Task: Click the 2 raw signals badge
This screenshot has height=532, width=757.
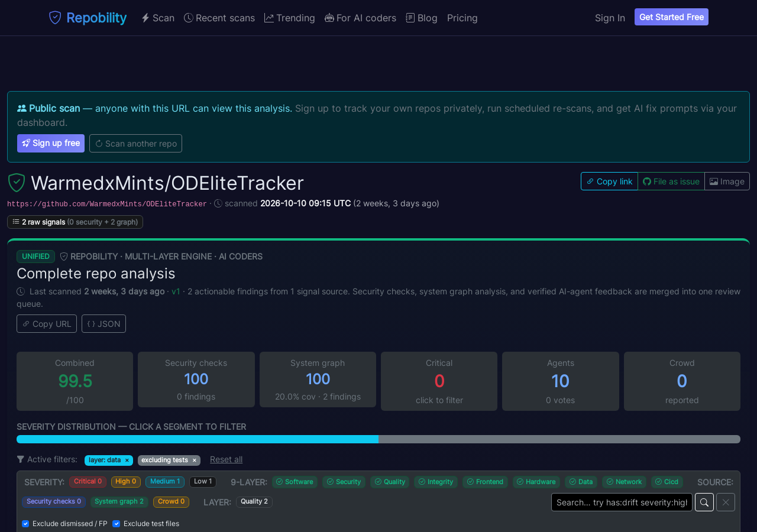Action: (75, 222)
